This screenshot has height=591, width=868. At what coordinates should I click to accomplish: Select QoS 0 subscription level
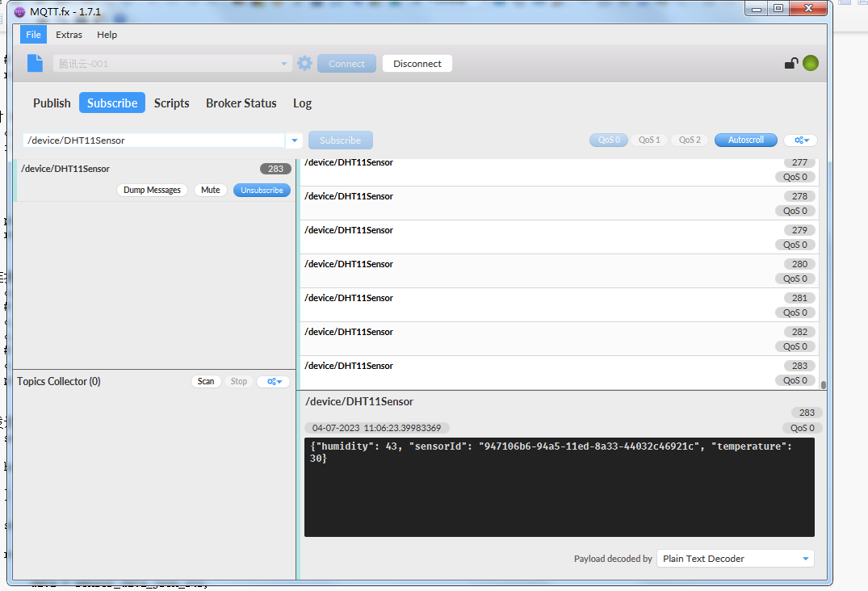coord(609,140)
